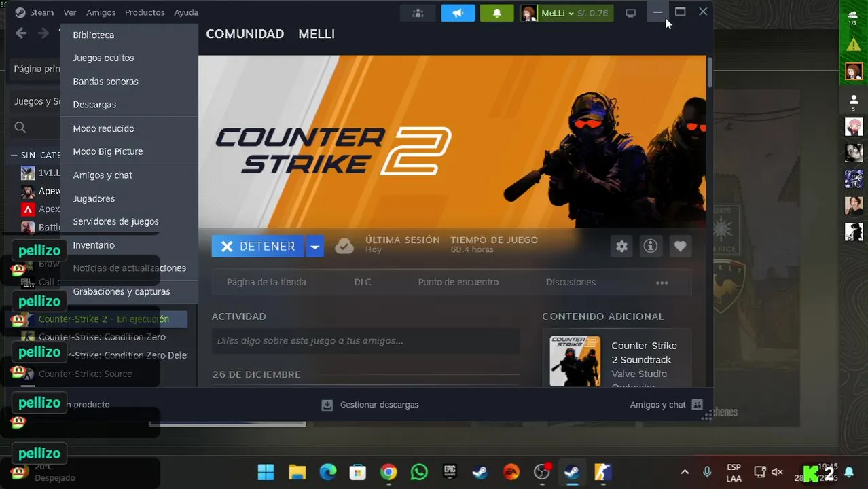Open the friends icon button in title bar

coord(418,13)
